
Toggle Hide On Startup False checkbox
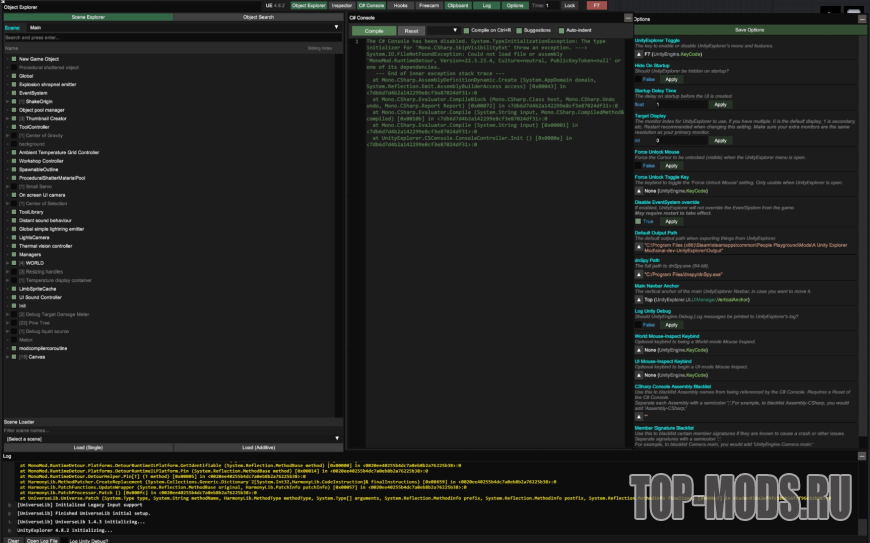(x=638, y=79)
